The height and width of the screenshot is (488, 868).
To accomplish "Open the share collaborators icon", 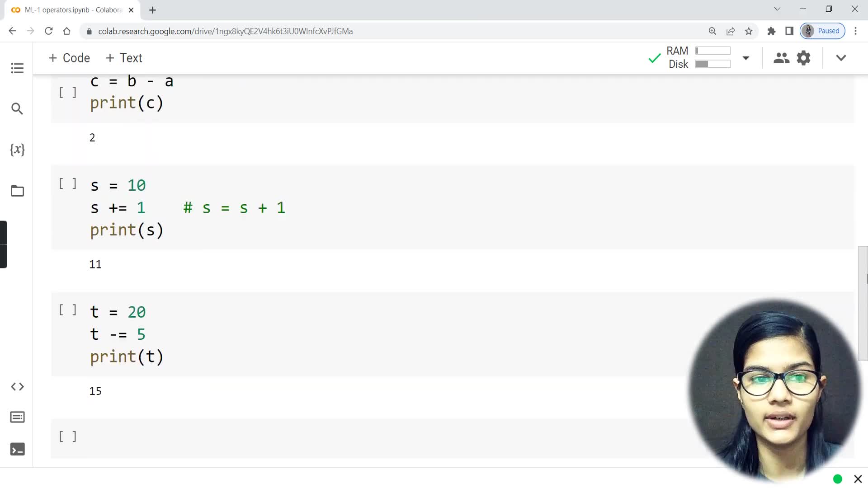I will click(781, 58).
